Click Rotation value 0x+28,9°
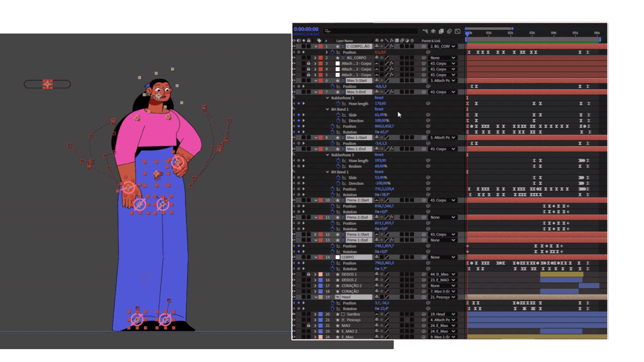The image size is (644, 362). 382,195
